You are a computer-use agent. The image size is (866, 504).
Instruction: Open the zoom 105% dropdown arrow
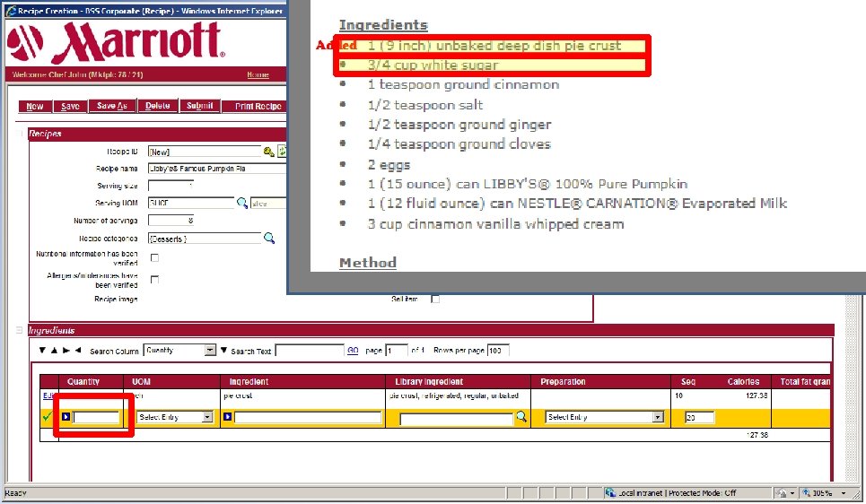844,492
